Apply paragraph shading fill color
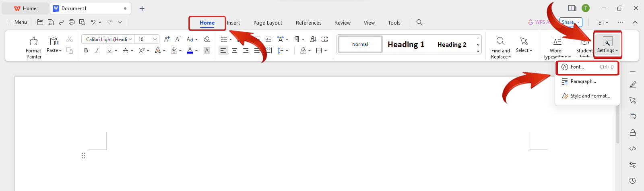Image resolution: width=644 pixels, height=191 pixels. pyautogui.click(x=303, y=50)
